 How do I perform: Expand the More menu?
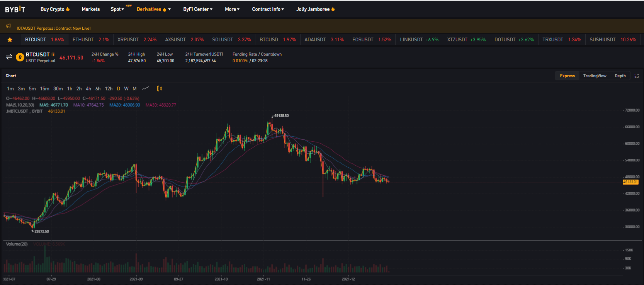click(x=232, y=9)
